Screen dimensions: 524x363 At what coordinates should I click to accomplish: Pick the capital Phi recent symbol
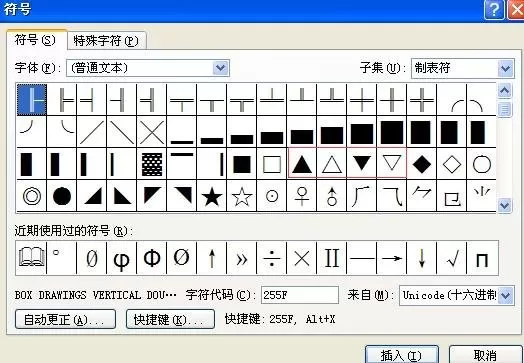(x=152, y=258)
